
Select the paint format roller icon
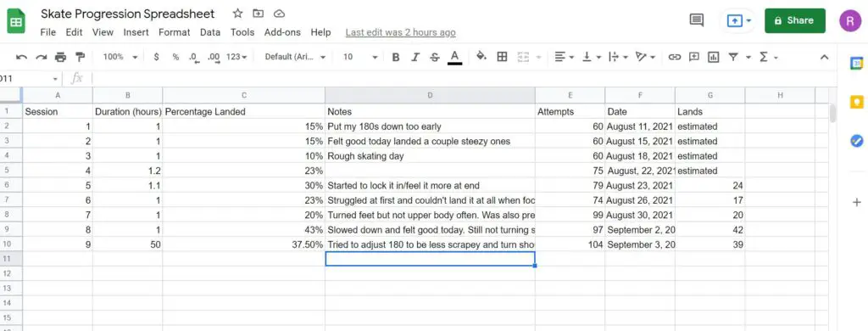(x=81, y=57)
